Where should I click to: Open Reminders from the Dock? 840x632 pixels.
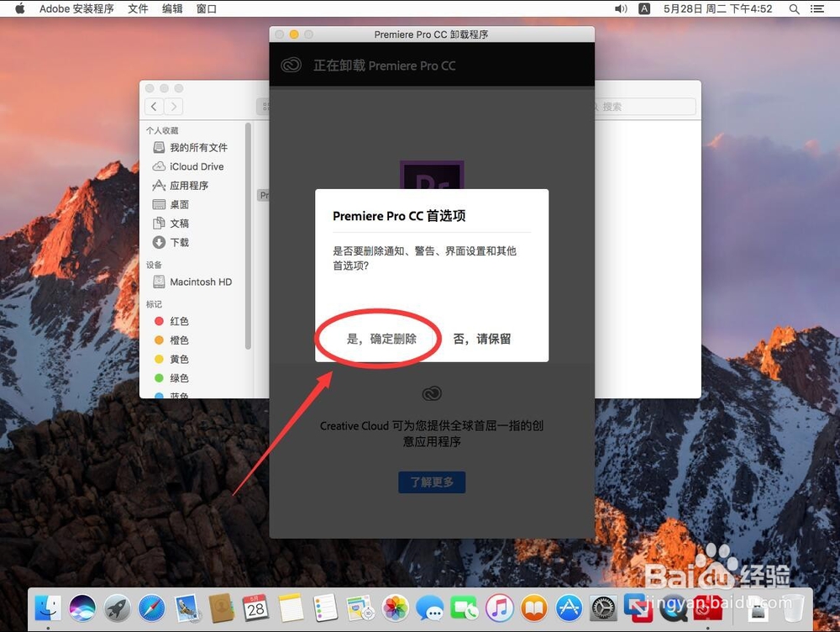click(326, 608)
